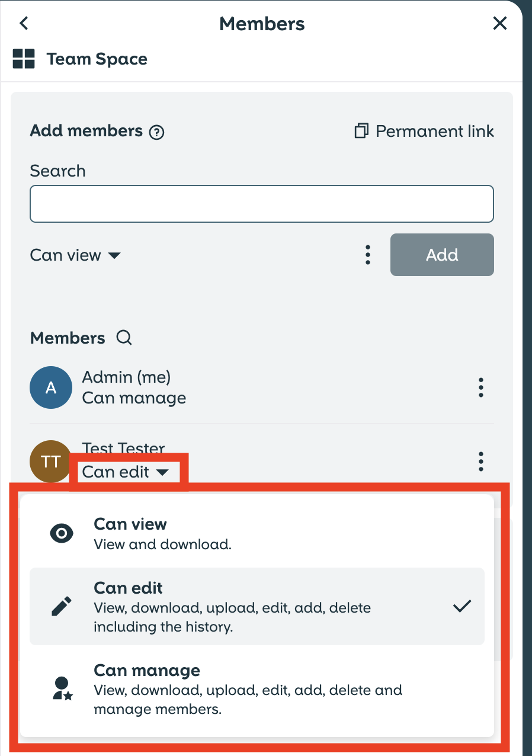Click the Admin avatar
Viewport: 532px width, 756px height.
coord(51,387)
